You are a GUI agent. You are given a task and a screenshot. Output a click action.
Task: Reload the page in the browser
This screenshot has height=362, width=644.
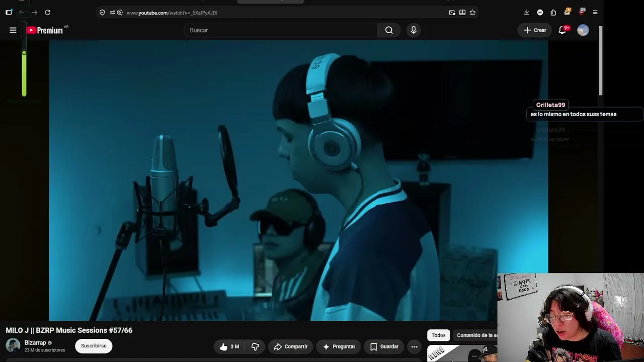(47, 12)
